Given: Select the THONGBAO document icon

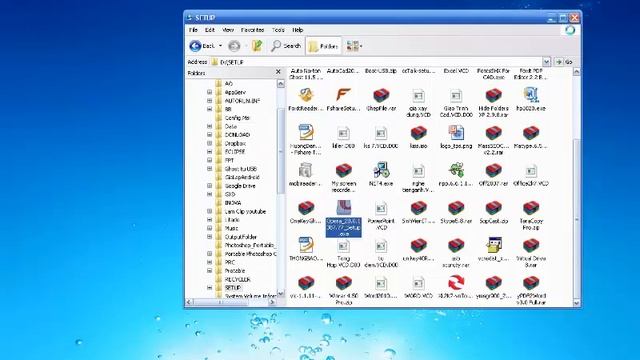Looking at the screenshot, I should click(x=305, y=245).
